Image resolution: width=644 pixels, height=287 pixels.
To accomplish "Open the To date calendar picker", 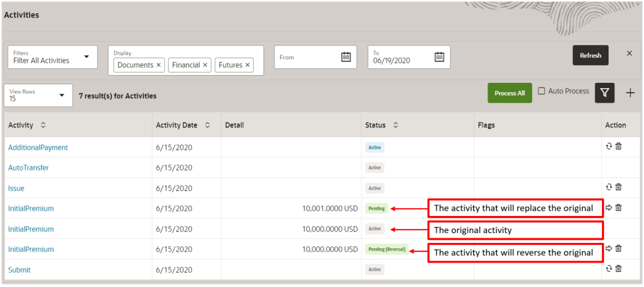I will pos(440,57).
